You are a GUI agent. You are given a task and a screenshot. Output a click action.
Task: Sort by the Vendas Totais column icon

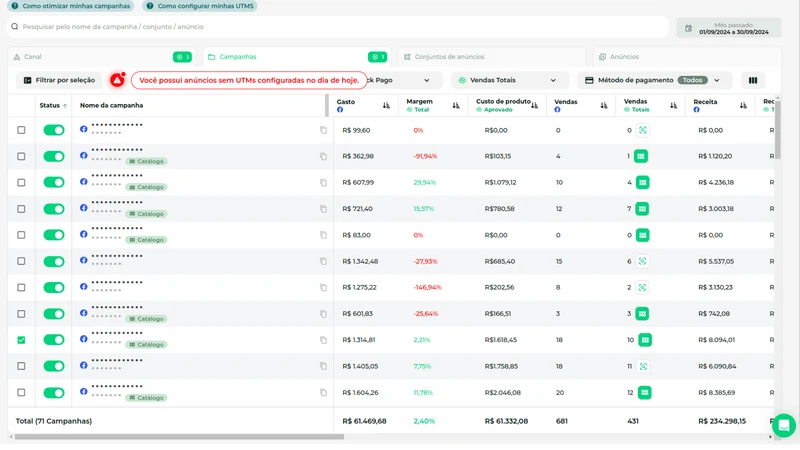click(673, 106)
